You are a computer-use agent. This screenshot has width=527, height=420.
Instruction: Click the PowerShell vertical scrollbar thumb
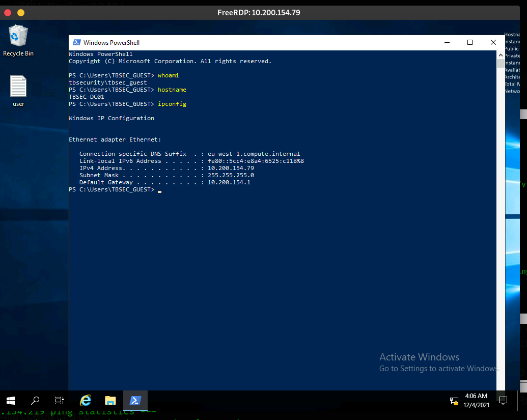click(501, 64)
